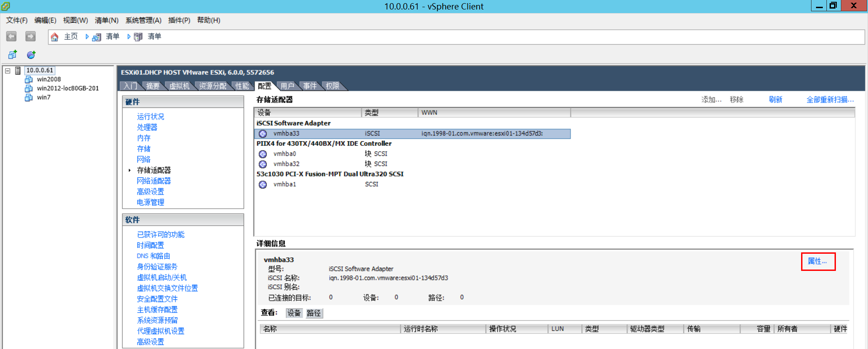Image resolution: width=868 pixels, height=349 pixels.
Task: Open the DNS 和路由 software link
Action: tap(154, 256)
